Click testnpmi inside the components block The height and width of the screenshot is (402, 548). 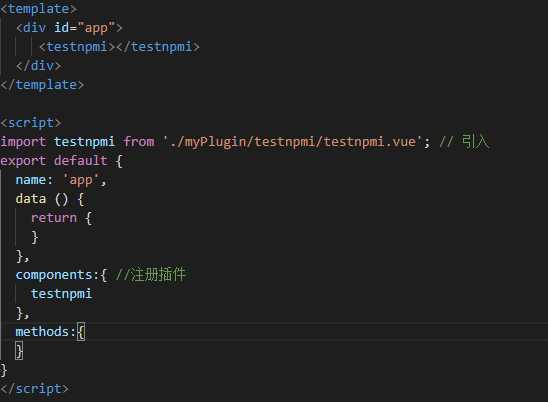point(62,294)
